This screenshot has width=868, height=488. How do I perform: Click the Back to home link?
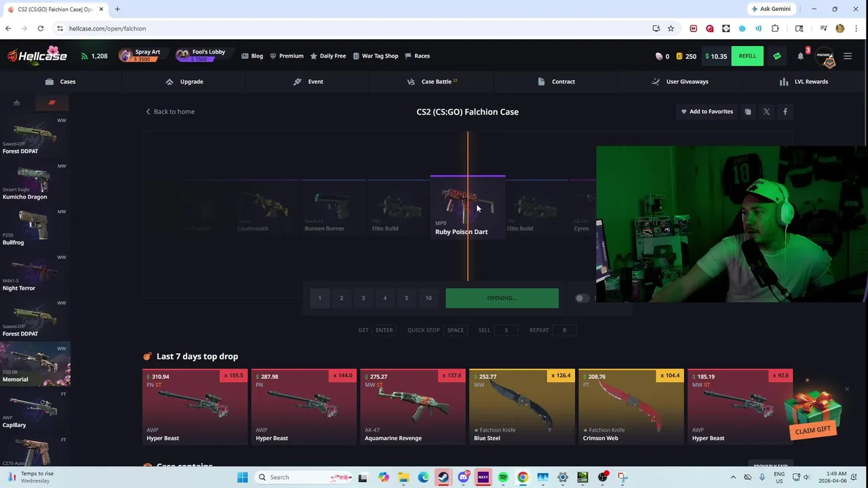(x=170, y=111)
